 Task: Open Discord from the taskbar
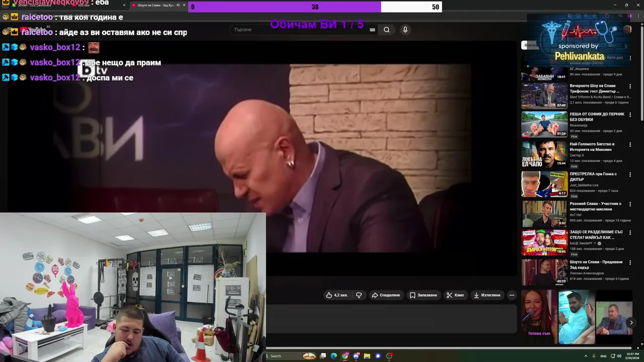pos(356,356)
